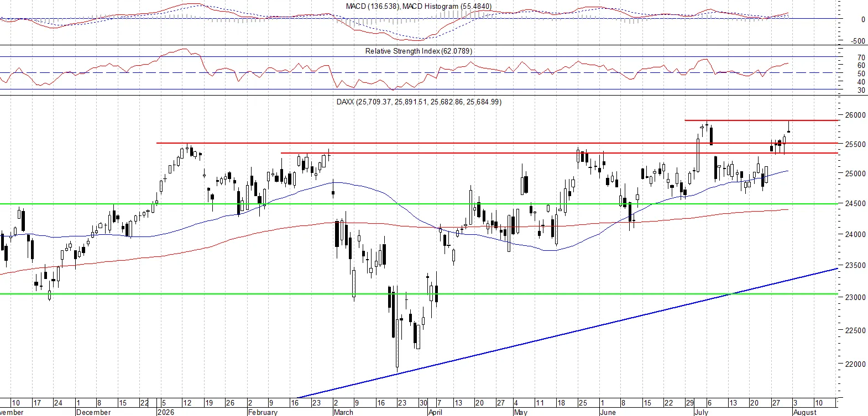
Task: Select the 70 level on RSI scale
Action: pyautogui.click(x=861, y=57)
